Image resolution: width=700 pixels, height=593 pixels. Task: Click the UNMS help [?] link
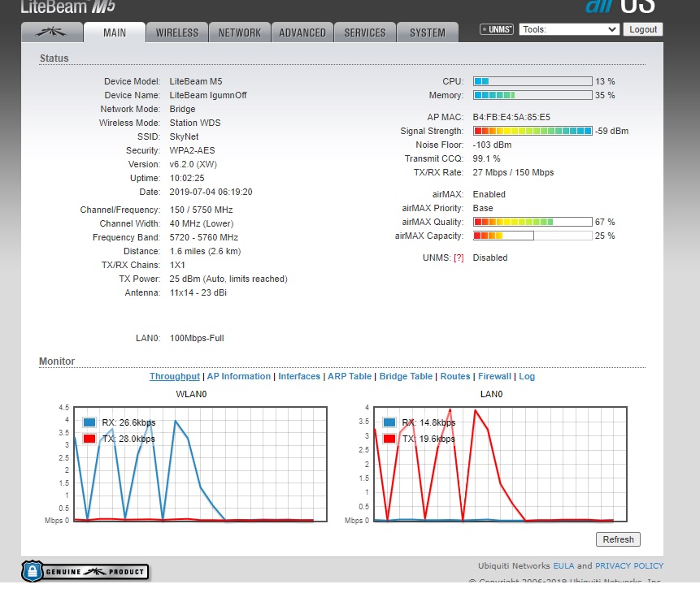459,258
